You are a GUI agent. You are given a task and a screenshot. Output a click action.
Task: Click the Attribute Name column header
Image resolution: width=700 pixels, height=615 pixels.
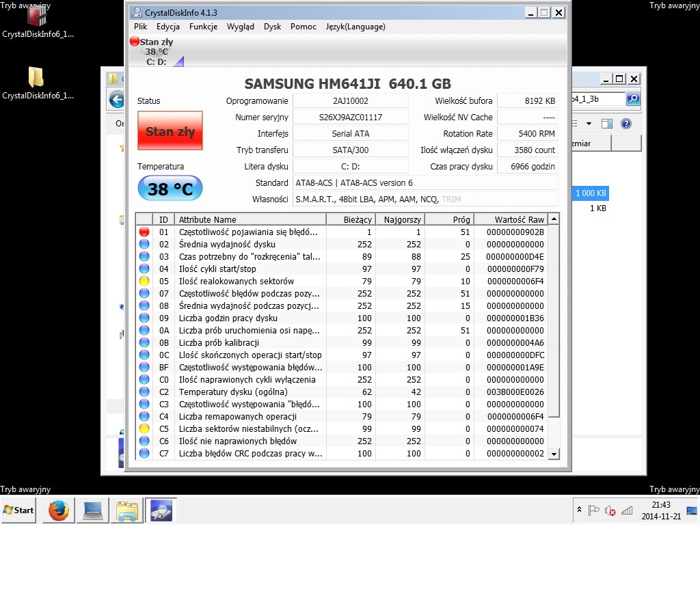coord(252,219)
